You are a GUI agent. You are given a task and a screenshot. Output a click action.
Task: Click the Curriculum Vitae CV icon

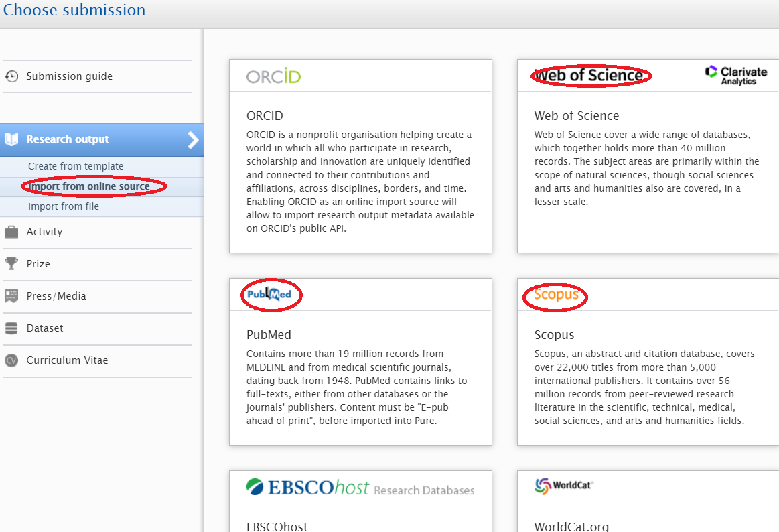tap(11, 360)
